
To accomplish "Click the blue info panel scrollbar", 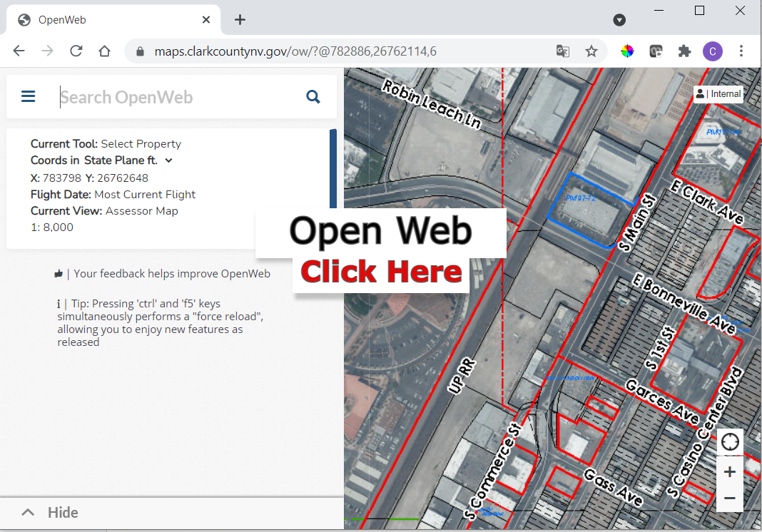I will [332, 171].
